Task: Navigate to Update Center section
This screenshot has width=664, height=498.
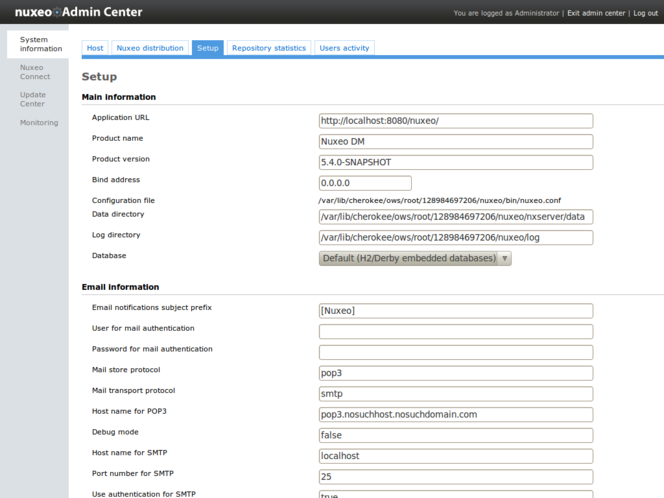Action: point(33,99)
